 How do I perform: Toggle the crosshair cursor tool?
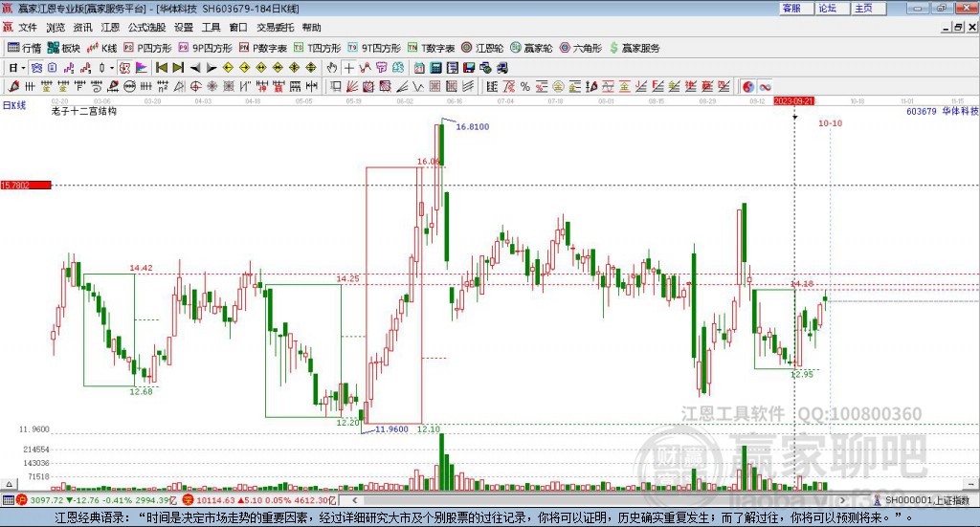pyautogui.click(x=348, y=68)
